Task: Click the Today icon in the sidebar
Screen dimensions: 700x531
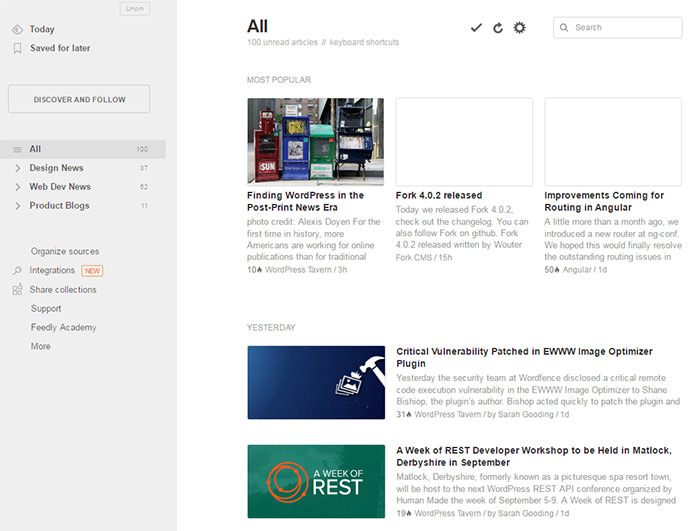Action: (17, 29)
